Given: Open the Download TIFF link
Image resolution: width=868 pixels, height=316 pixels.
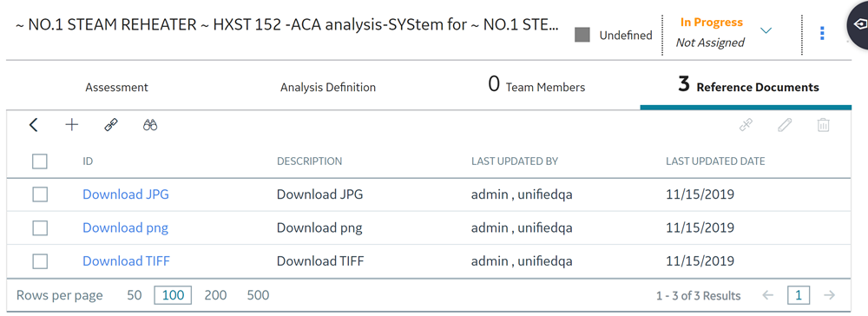Looking at the screenshot, I should tap(126, 260).
